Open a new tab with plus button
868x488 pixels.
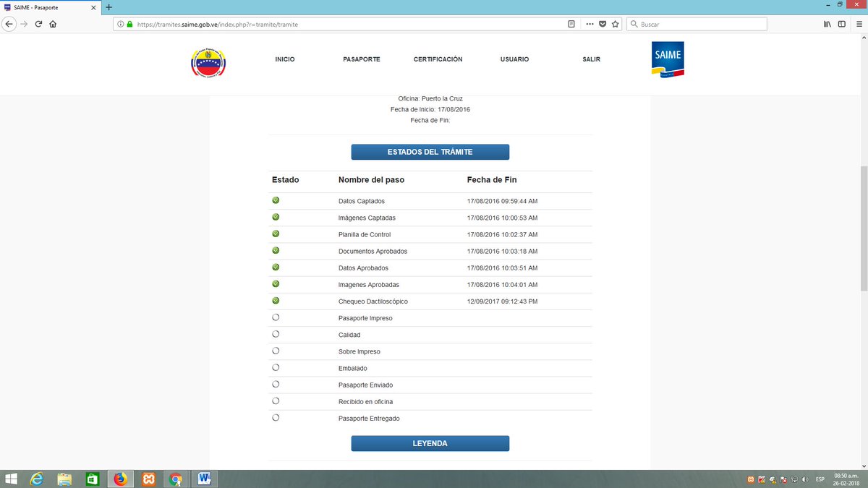tap(109, 7)
